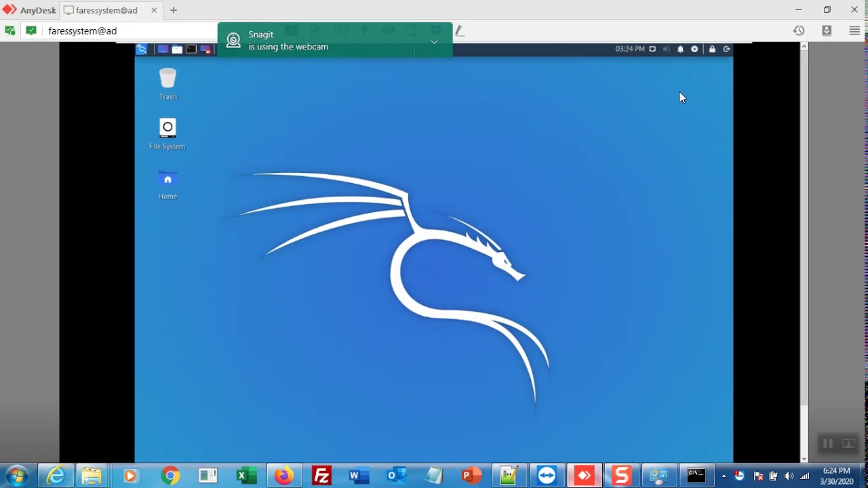
Task: Open the Windows Start button
Action: (16, 476)
